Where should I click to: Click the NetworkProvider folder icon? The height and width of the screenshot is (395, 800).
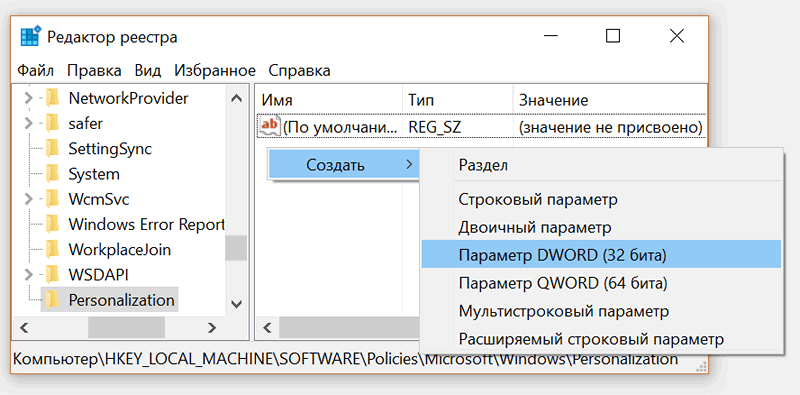[52, 98]
